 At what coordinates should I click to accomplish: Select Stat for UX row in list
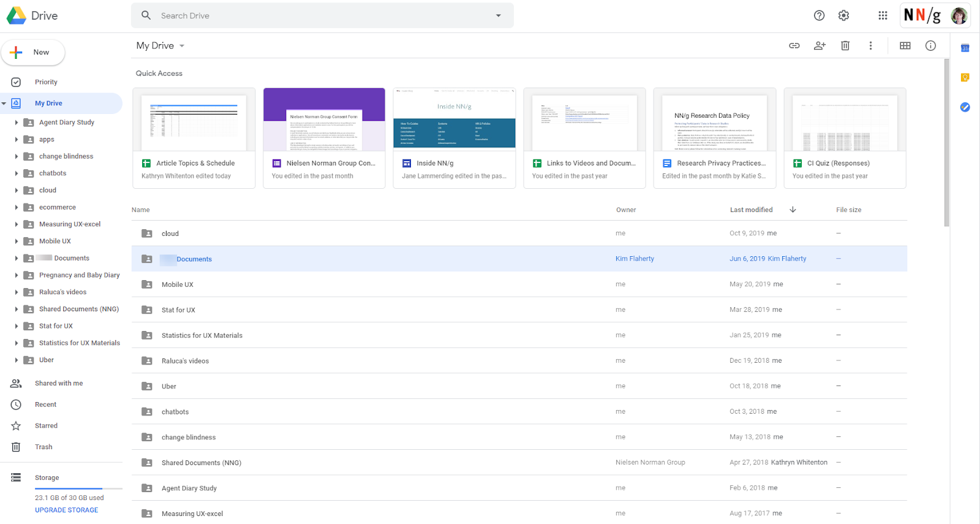tap(519, 309)
